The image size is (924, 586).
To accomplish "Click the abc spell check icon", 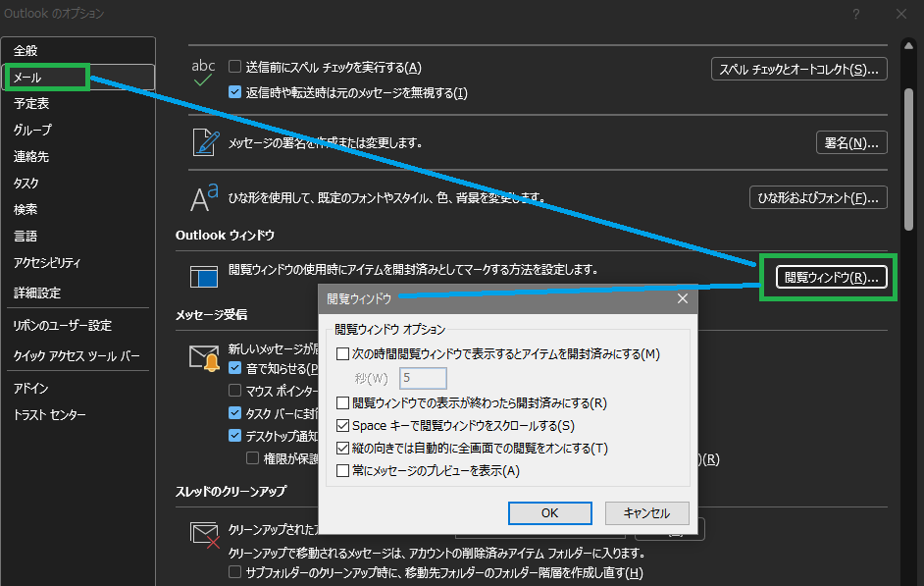I will (203, 73).
